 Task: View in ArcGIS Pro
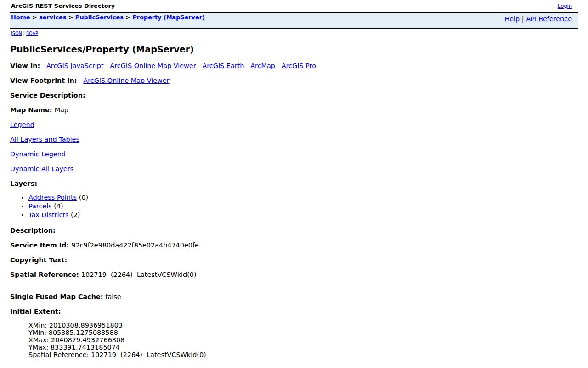coord(299,66)
